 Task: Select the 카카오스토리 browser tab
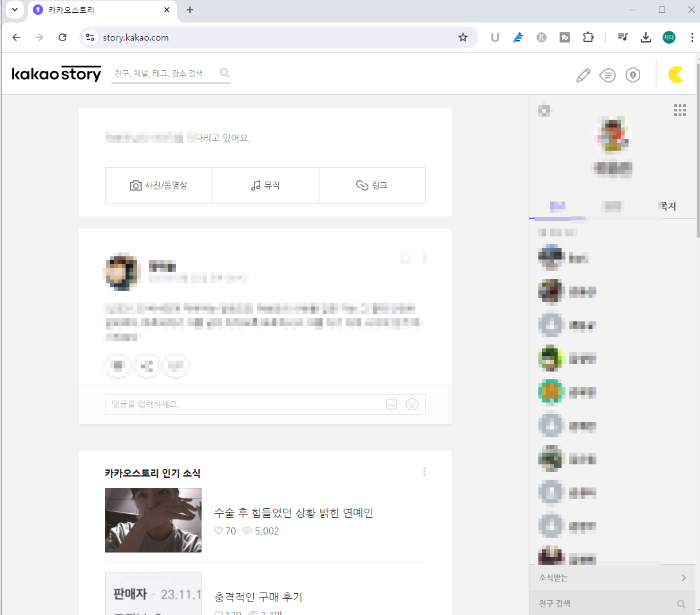click(90, 10)
